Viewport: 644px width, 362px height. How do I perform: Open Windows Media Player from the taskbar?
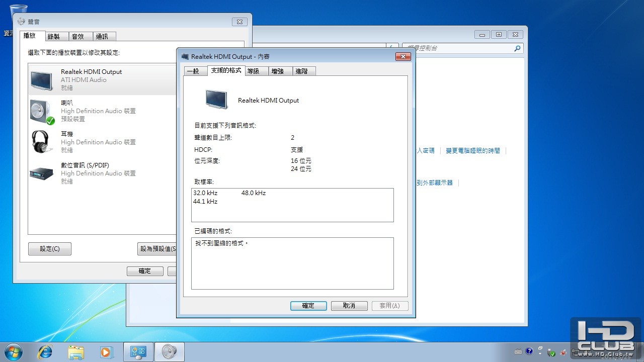click(107, 352)
